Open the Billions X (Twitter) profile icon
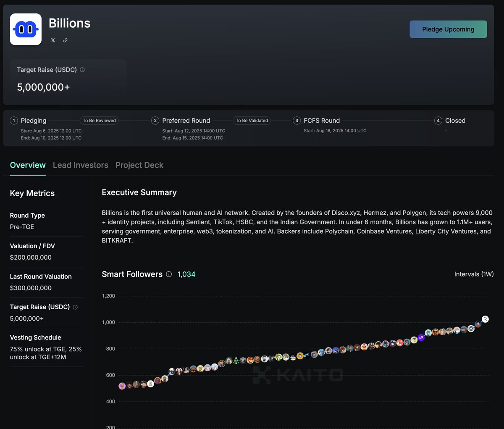 (52, 40)
